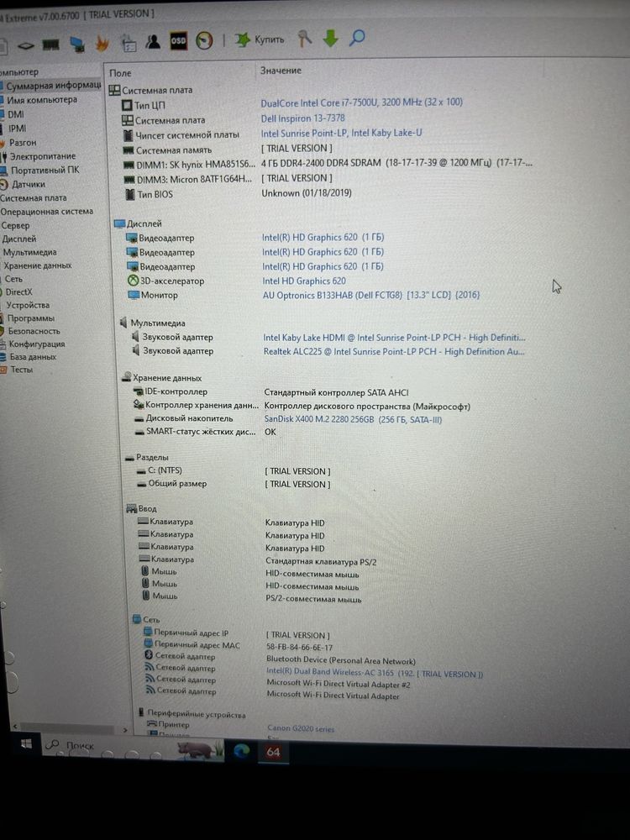Click left arrow of tree scrollbar

pyautogui.click(x=14, y=727)
